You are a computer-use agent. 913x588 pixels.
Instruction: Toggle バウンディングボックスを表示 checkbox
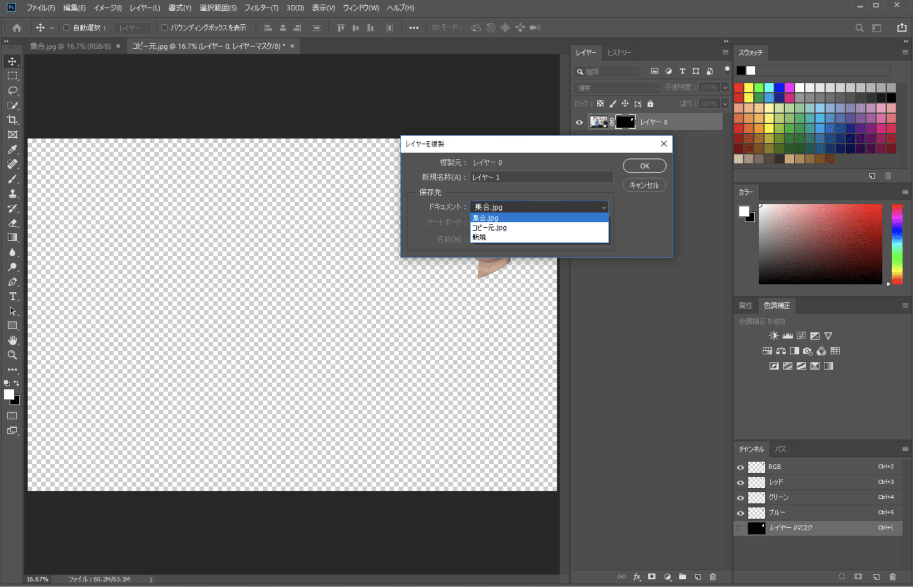(164, 28)
